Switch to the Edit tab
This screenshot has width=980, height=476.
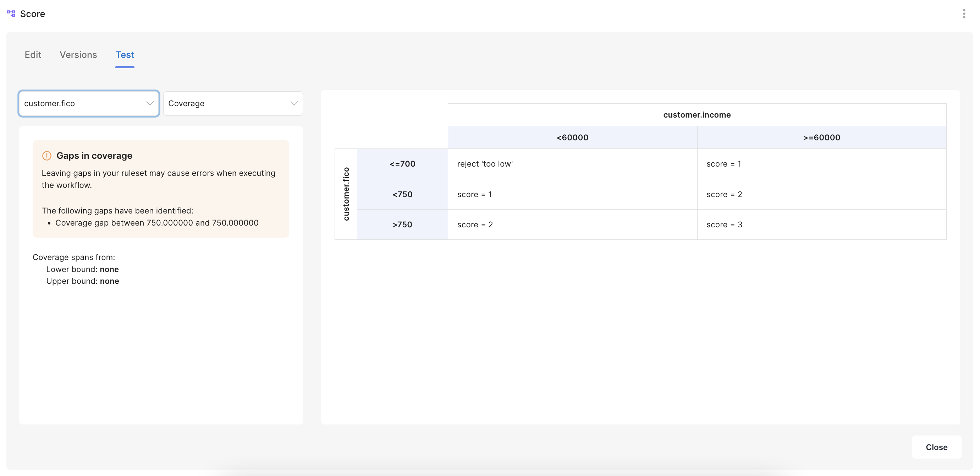[33, 55]
